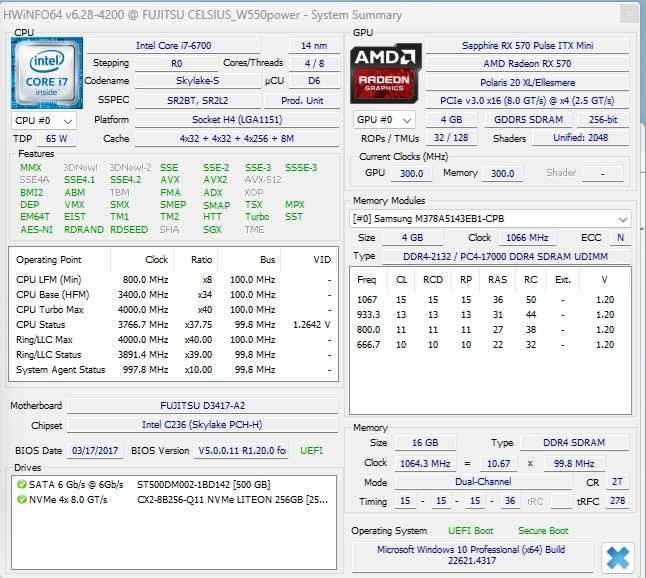This screenshot has height=578, width=646.
Task: Click SATA drive green status checkmark
Action: [21, 484]
